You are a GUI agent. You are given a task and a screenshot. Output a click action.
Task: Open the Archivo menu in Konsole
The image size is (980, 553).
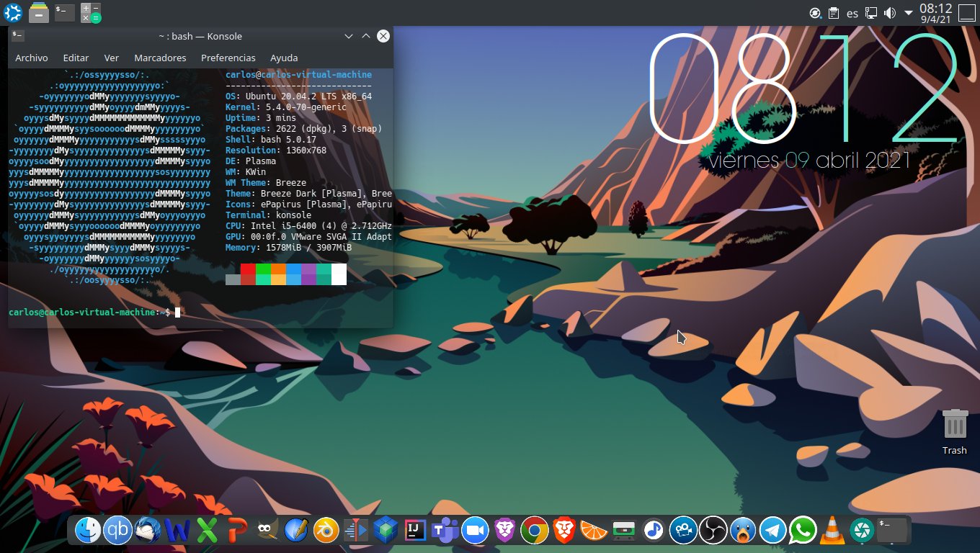[32, 58]
